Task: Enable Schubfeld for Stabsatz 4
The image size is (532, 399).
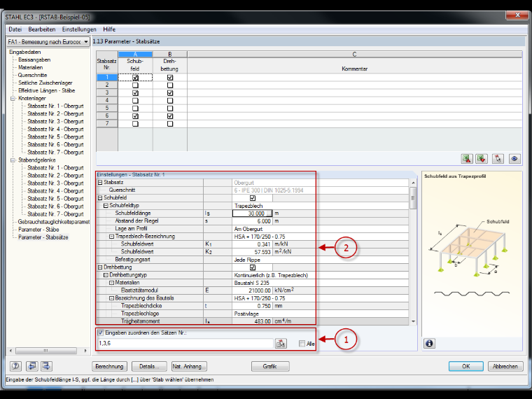Action: pos(135,101)
